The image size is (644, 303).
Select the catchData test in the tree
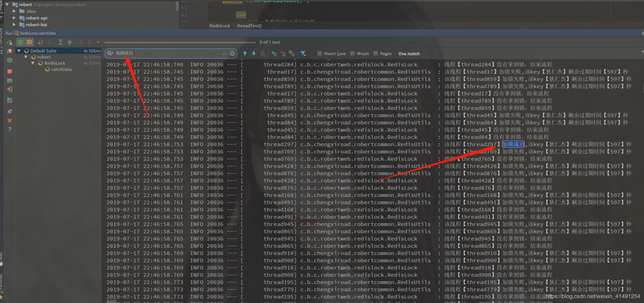pos(61,69)
